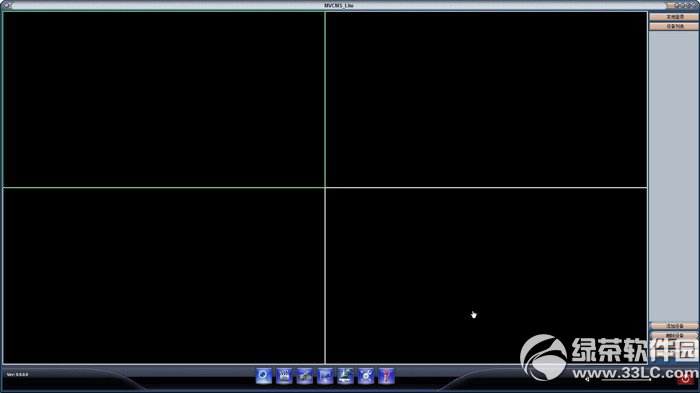This screenshot has height=393, width=700.
Task: Select the top-right video pane
Action: 487,99
